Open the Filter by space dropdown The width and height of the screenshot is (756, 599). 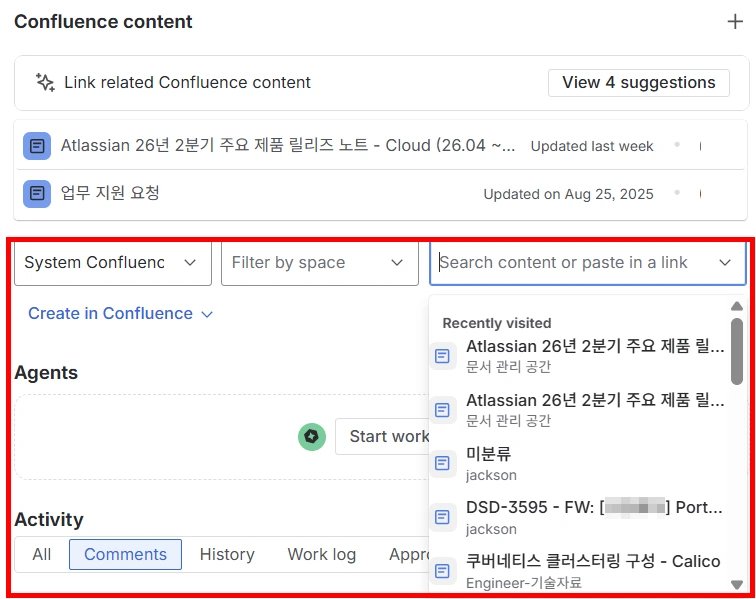point(320,263)
